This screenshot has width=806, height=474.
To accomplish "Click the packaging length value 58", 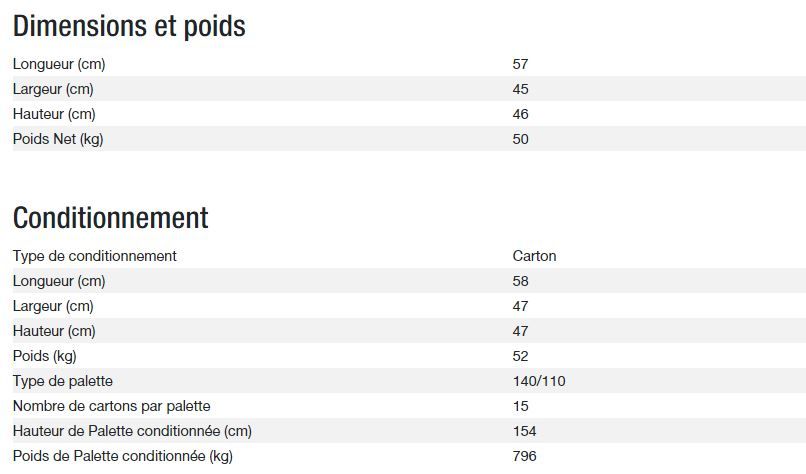I will coord(520,281).
